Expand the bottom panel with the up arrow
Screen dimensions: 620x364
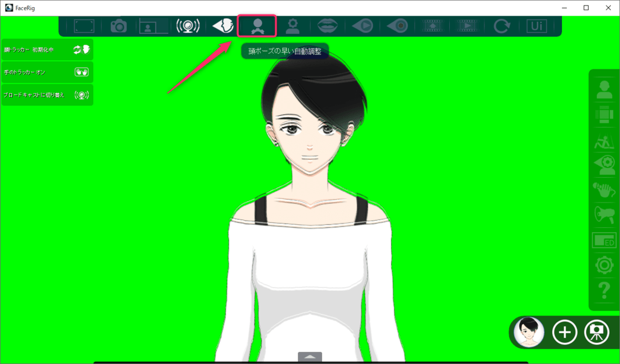click(310, 357)
